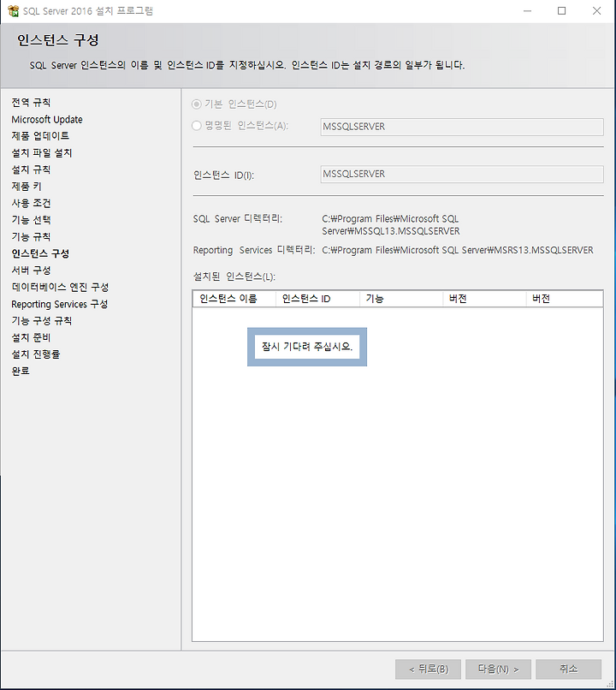Open the 전역 규칙 step
The height and width of the screenshot is (690, 616).
[x=31, y=103]
